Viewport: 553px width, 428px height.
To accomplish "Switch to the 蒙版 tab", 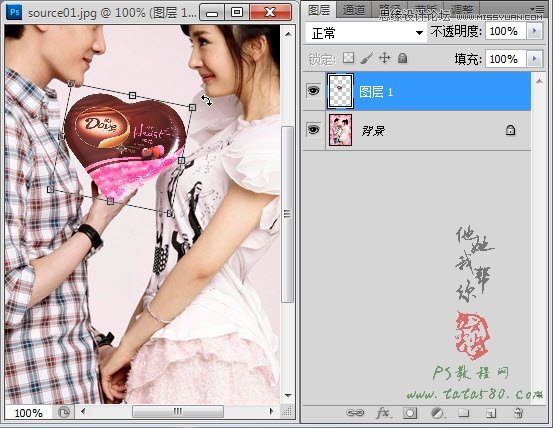I will 426,10.
